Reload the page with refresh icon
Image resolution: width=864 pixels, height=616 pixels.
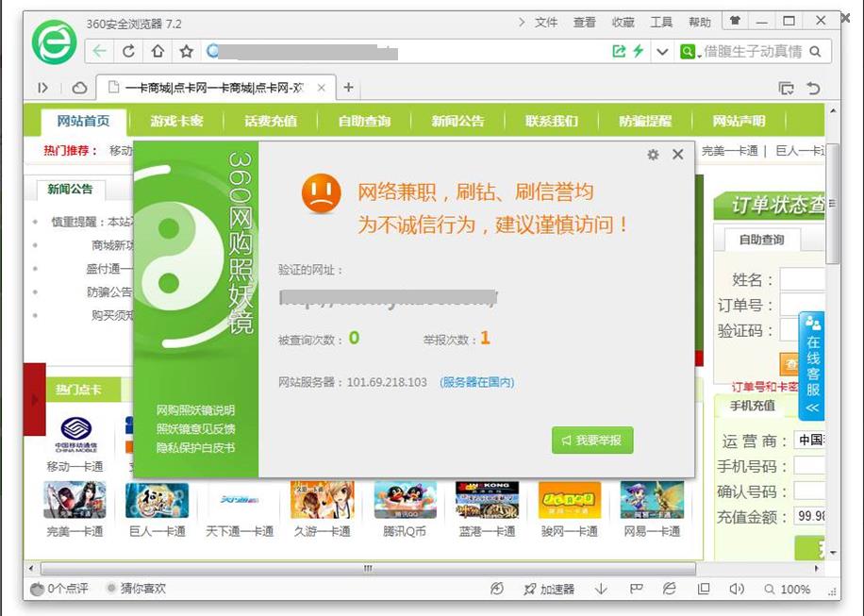128,51
